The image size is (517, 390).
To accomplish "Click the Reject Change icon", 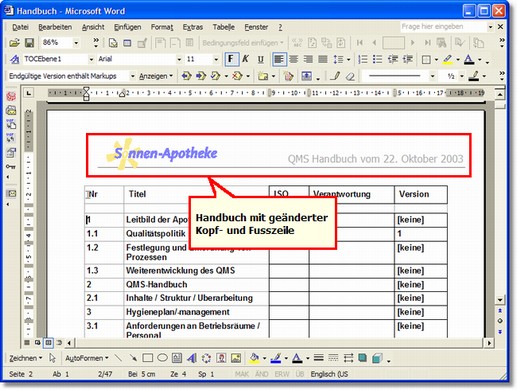I will click(x=237, y=76).
